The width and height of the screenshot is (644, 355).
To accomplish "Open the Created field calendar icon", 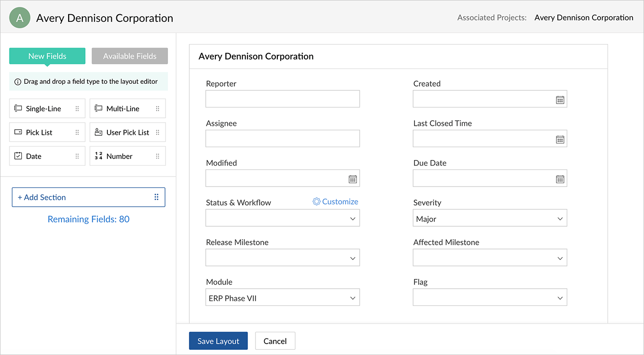I will (x=560, y=100).
